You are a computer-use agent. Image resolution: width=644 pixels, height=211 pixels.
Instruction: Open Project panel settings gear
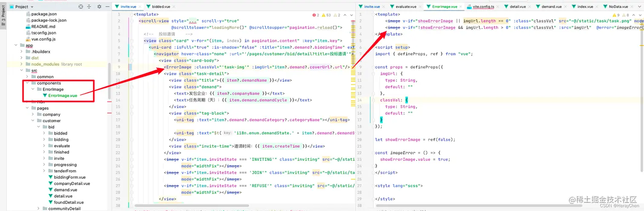pyautogui.click(x=99, y=7)
